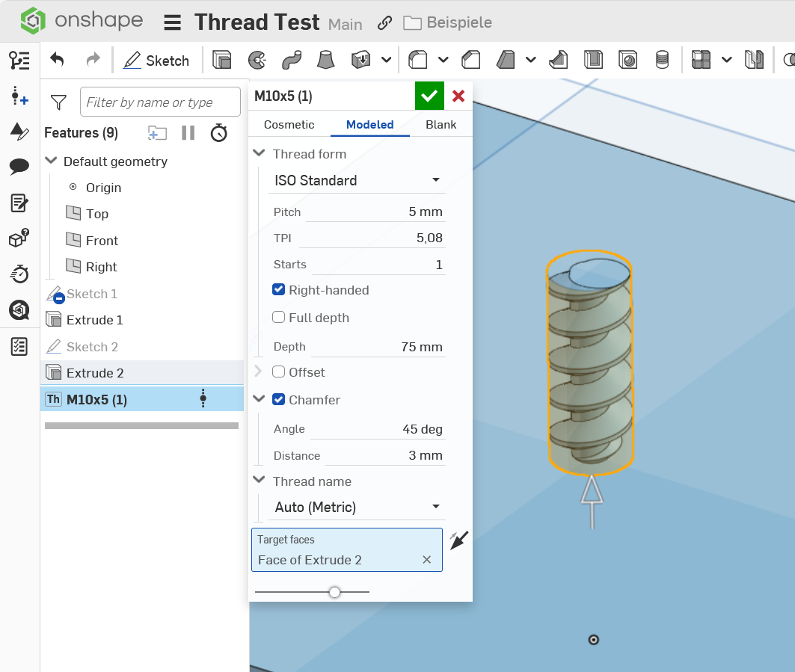Start a new Sketch
The width and height of the screenshot is (795, 672).
(x=156, y=61)
